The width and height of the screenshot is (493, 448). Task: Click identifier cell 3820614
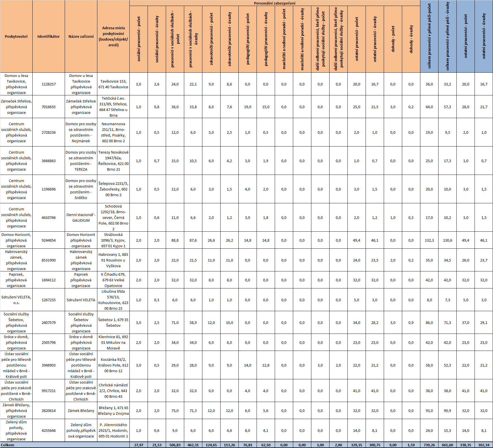pos(49,411)
